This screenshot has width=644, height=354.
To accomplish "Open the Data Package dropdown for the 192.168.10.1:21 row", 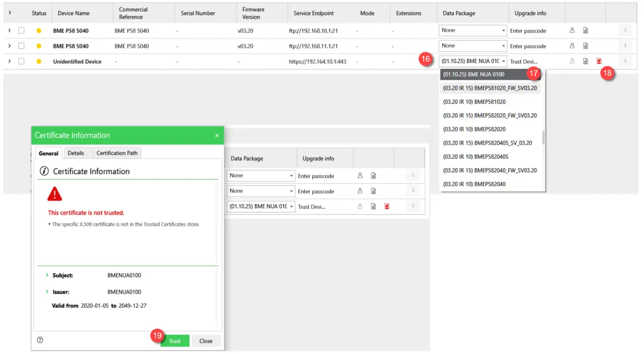I will coord(473,31).
